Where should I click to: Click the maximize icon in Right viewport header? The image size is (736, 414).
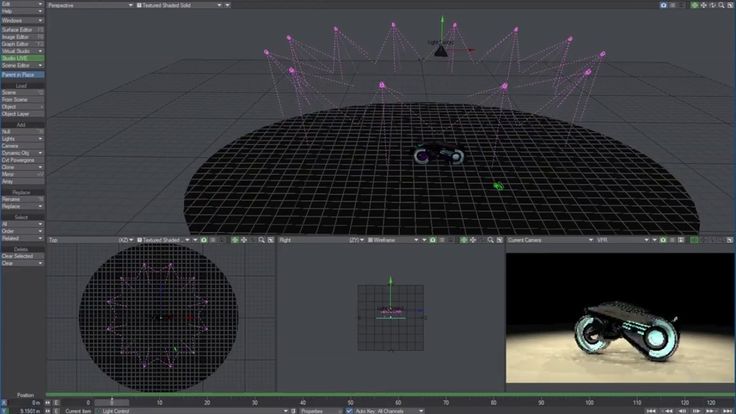click(500, 240)
